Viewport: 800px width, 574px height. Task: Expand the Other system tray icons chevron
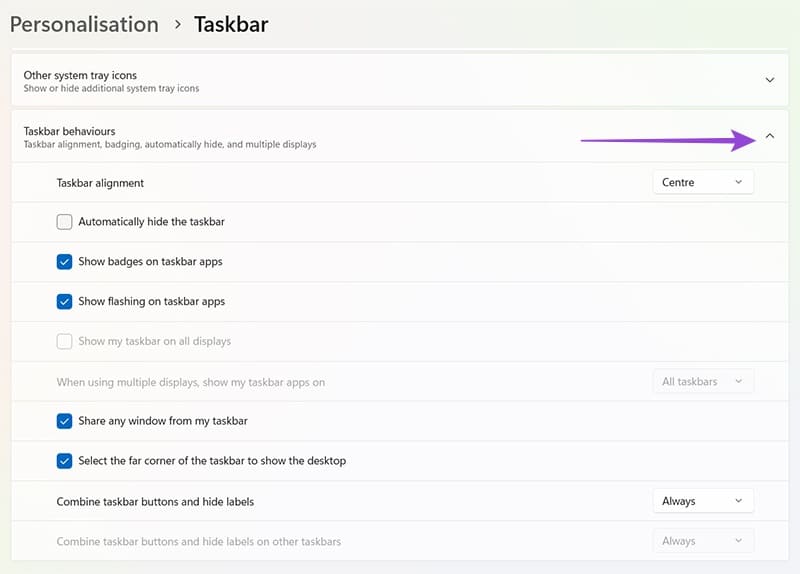click(x=769, y=80)
